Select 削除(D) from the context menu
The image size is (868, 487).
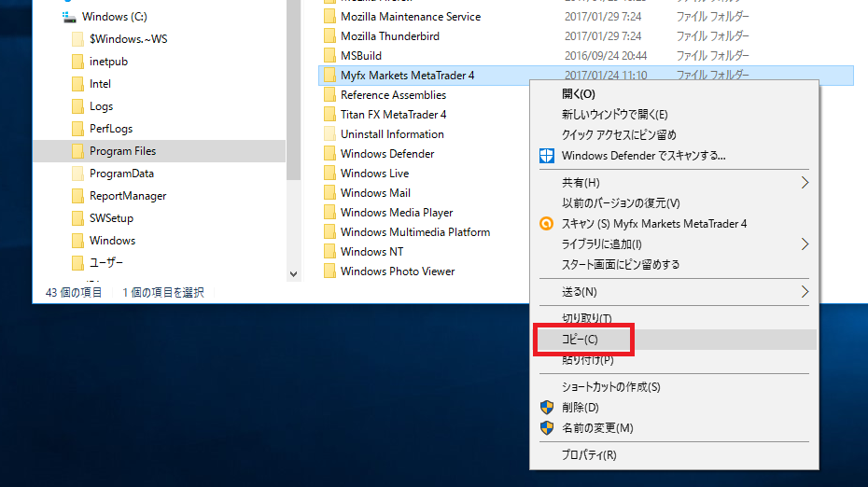pyautogui.click(x=674, y=408)
